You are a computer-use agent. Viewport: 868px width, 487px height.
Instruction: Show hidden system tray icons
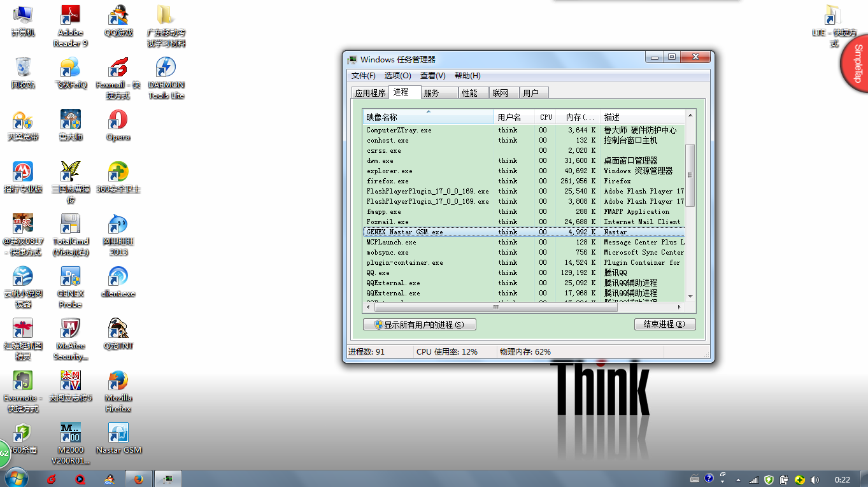coord(739,479)
